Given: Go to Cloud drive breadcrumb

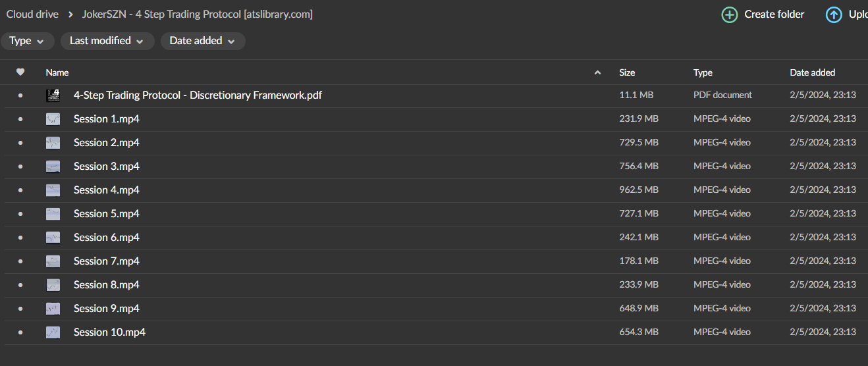Looking at the screenshot, I should coord(32,14).
